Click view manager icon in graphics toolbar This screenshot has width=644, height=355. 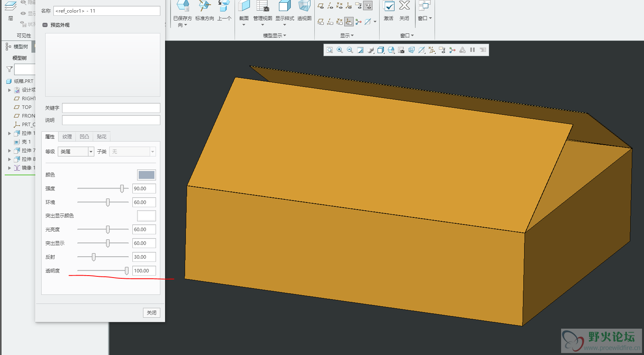point(401,50)
